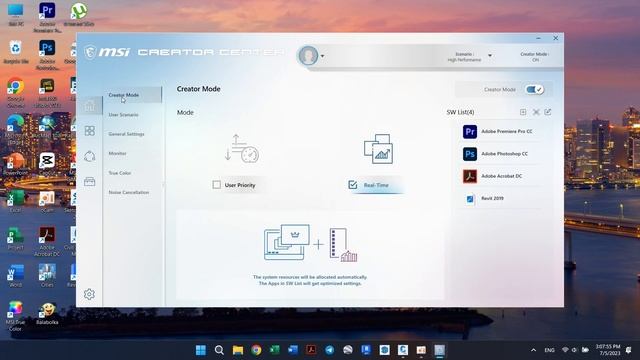640x360 pixels.
Task: Click the Real-Time chart icon
Action: coord(378,149)
